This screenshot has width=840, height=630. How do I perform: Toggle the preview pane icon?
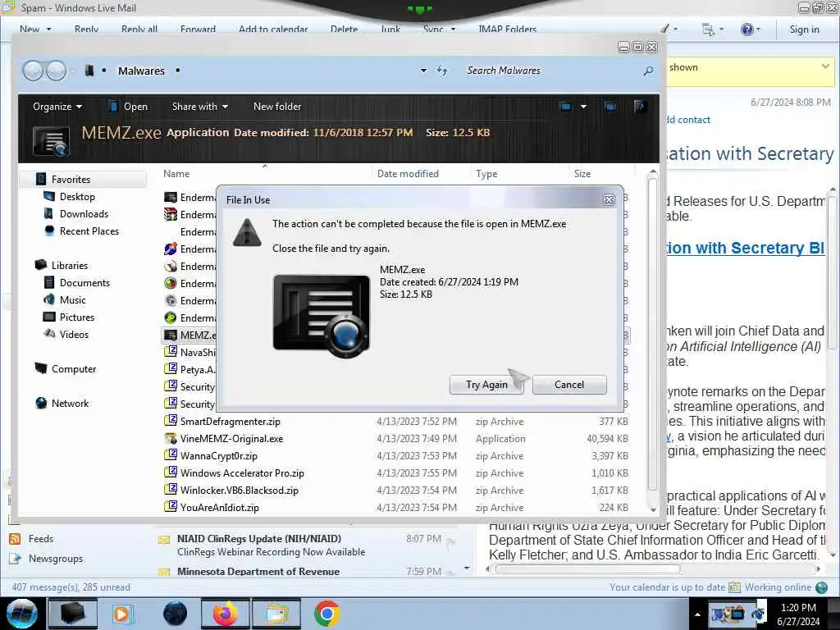click(x=610, y=106)
